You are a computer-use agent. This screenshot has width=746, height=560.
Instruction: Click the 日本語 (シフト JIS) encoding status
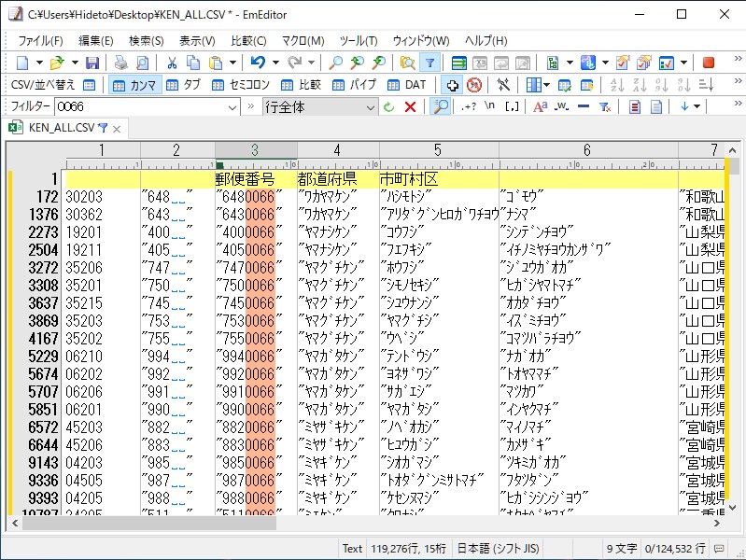(499, 549)
